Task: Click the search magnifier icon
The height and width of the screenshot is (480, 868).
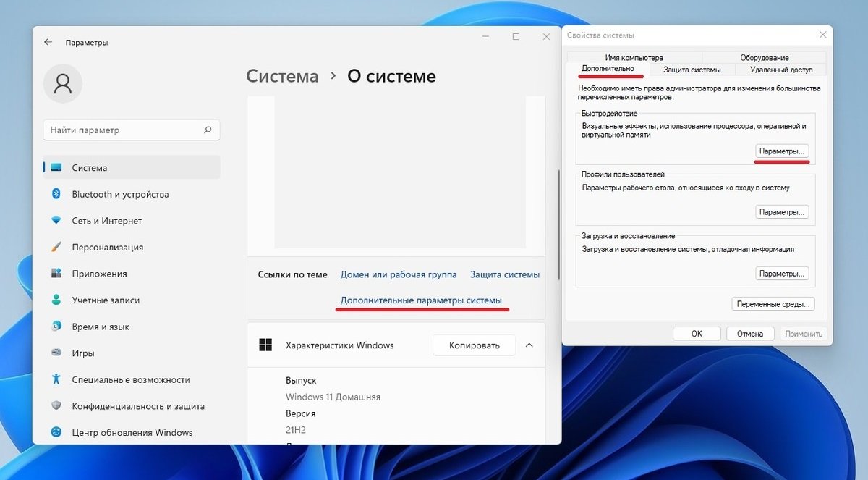Action: pyautogui.click(x=208, y=130)
